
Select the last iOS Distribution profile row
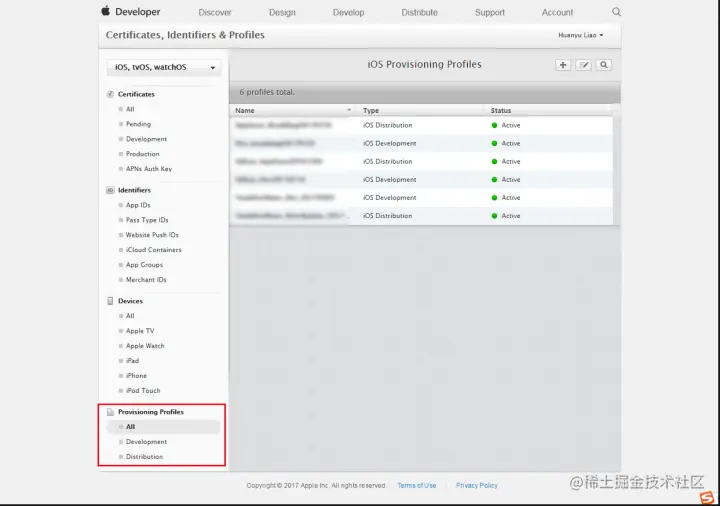click(421, 216)
